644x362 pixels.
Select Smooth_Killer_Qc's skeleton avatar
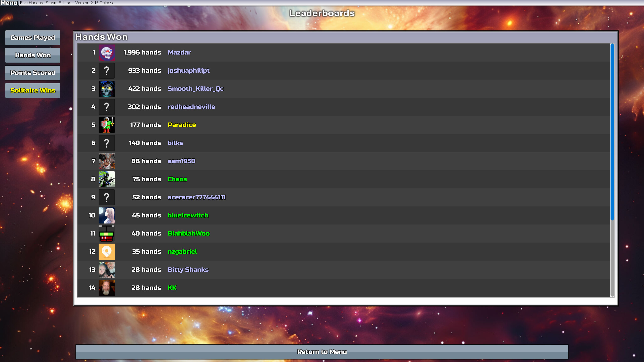[x=107, y=88]
